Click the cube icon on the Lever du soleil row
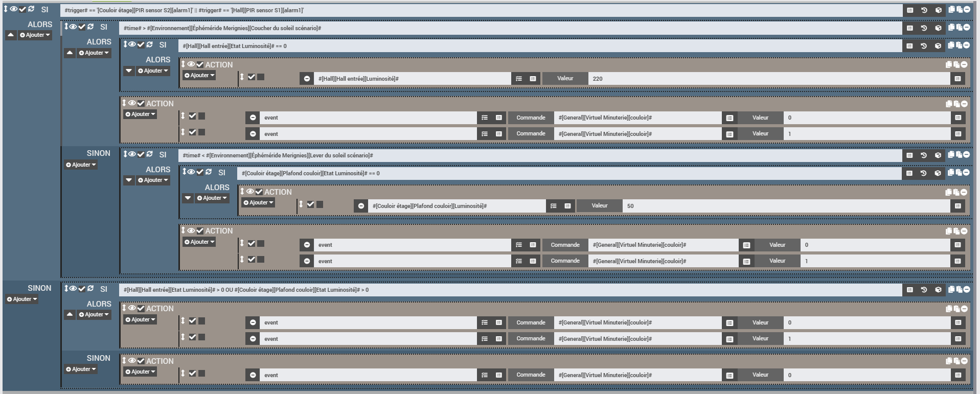 tap(939, 155)
